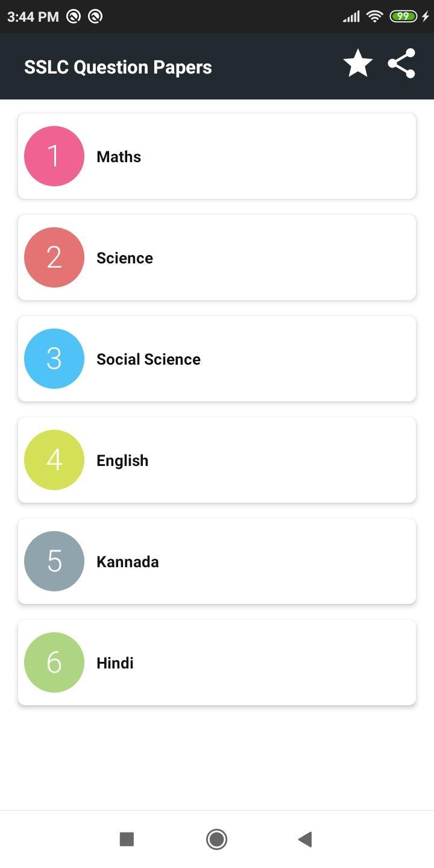Tap the SSLC Question Papers title
434x868 pixels.
118,67
